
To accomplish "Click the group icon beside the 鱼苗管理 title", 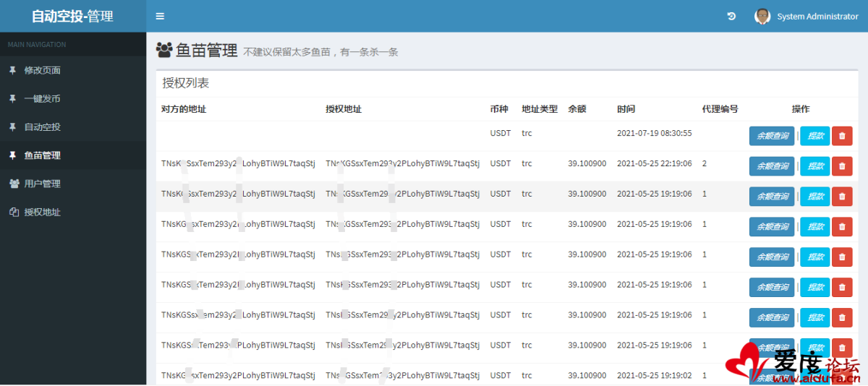I will coord(164,50).
